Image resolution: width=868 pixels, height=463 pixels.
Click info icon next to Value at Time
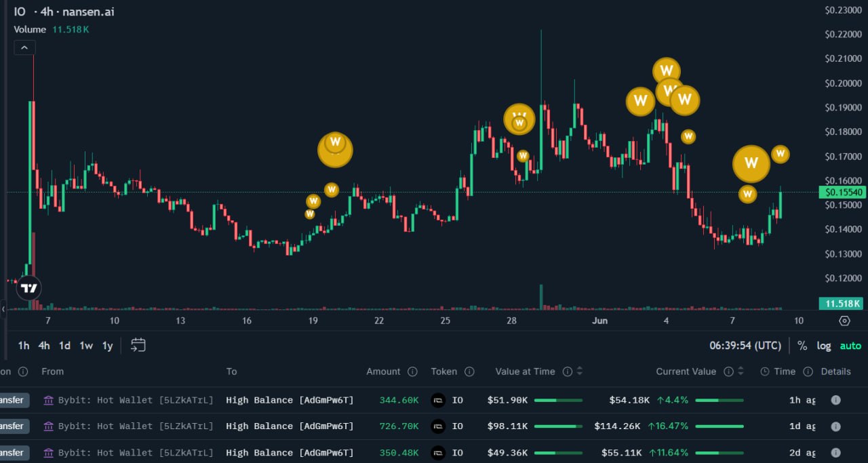pos(568,371)
